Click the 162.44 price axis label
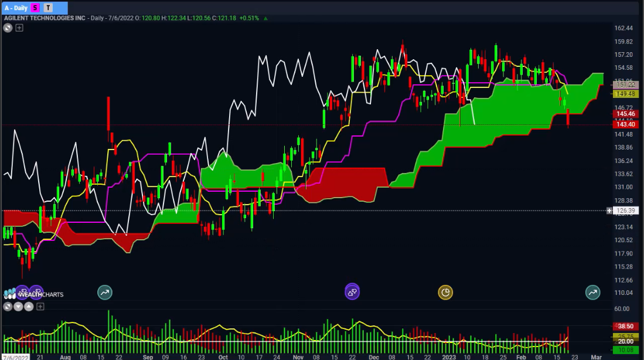This screenshot has width=644, height=360. point(623,28)
